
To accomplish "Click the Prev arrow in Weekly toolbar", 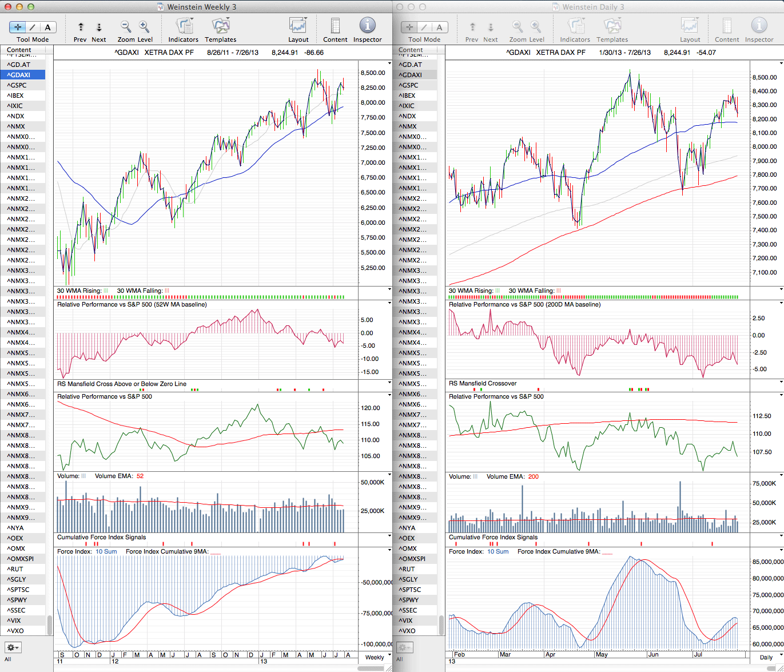I will coord(81,27).
